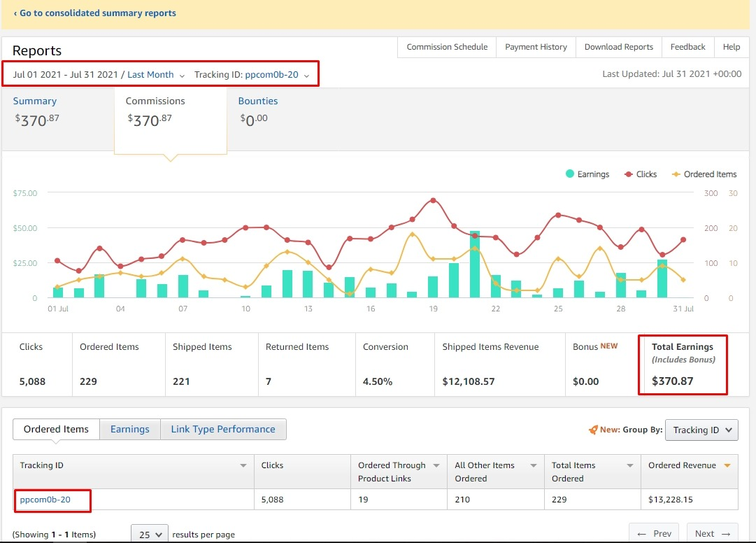Sort by Ordered Revenue column arrow

click(727, 465)
